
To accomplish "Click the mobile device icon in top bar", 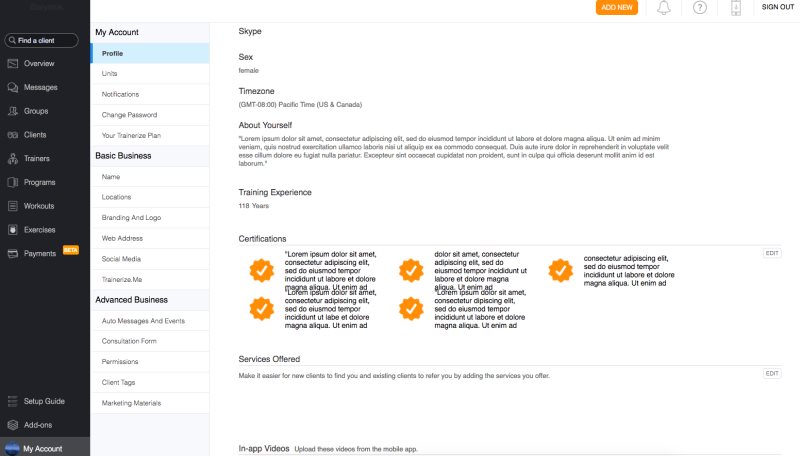I will [x=736, y=8].
